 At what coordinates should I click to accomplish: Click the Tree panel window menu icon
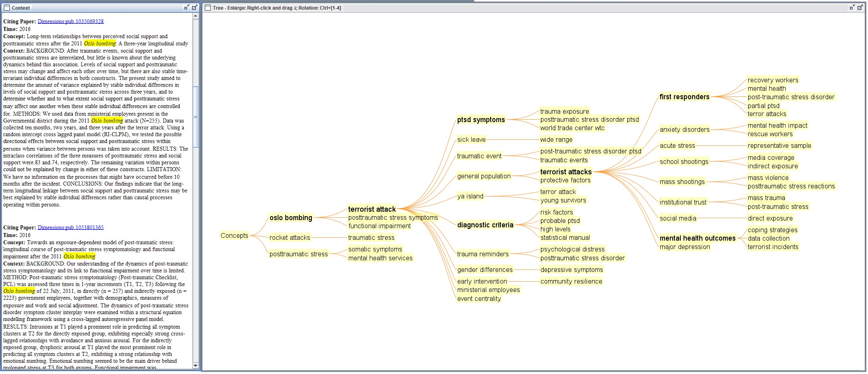207,8
